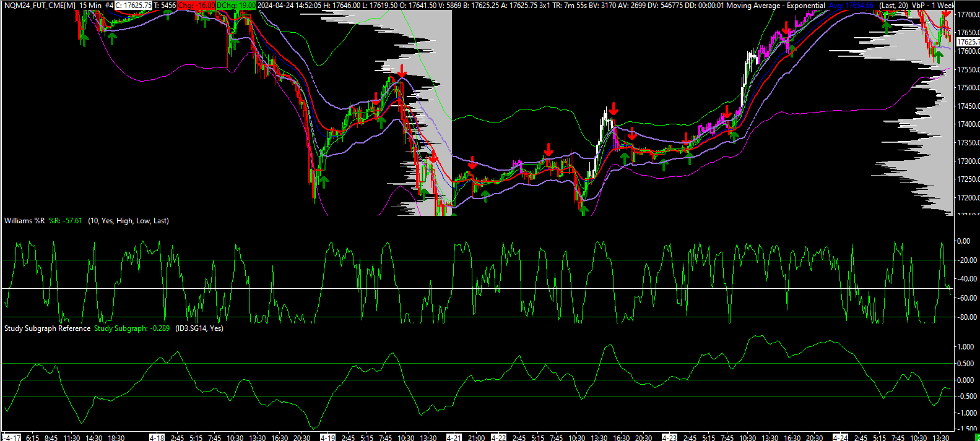The image size is (980, 441).
Task: Click the 17400.00 price scale label
Action: click(968, 124)
